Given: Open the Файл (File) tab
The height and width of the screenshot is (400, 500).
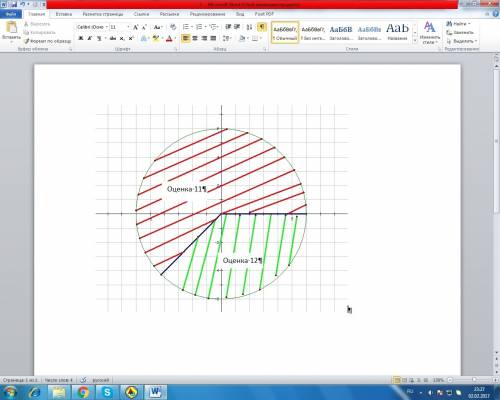Looking at the screenshot, I should (x=11, y=14).
